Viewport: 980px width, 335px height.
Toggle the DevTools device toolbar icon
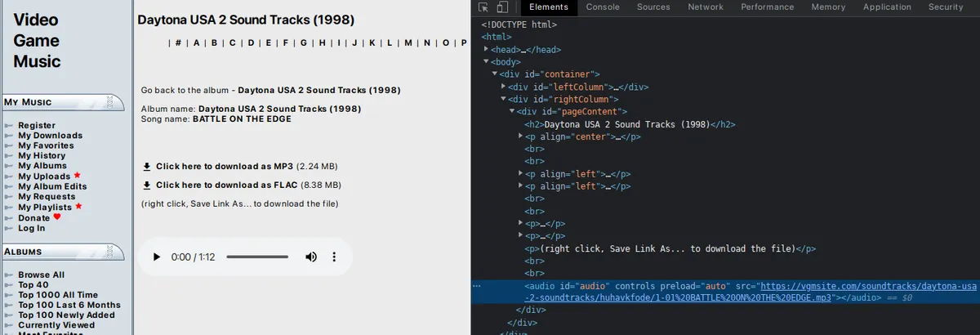(x=502, y=7)
